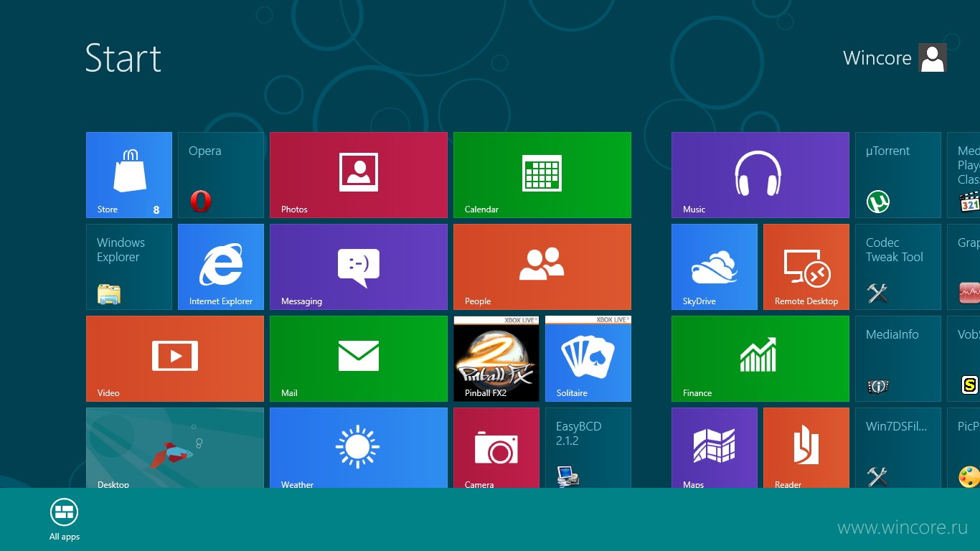Play videos with the Video tile

(175, 359)
